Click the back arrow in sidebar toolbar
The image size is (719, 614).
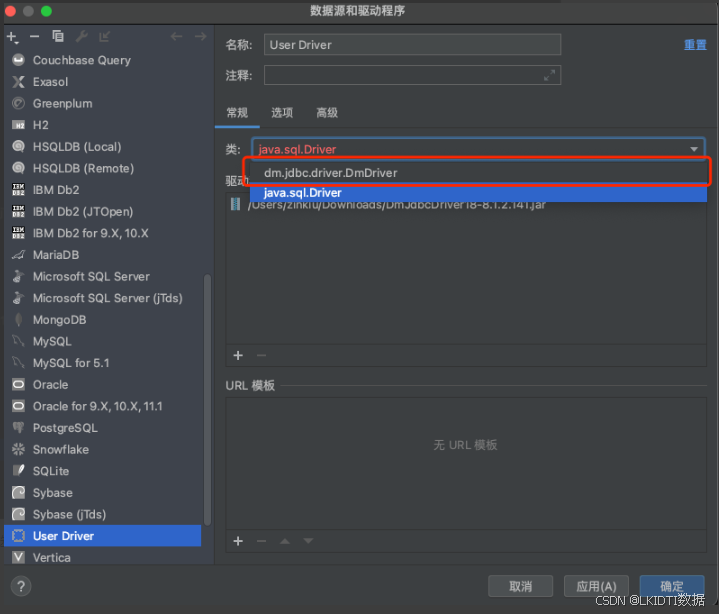pyautogui.click(x=176, y=36)
